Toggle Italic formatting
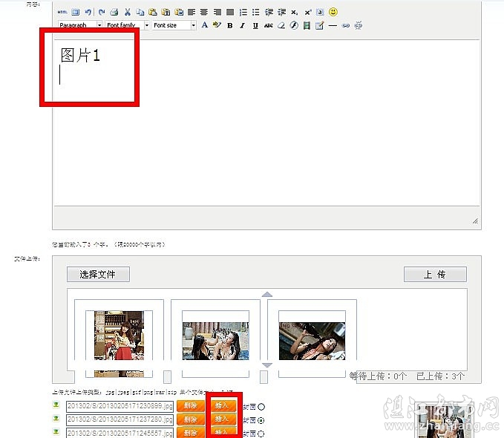Viewport: 504px width, 438px height. tap(242, 25)
